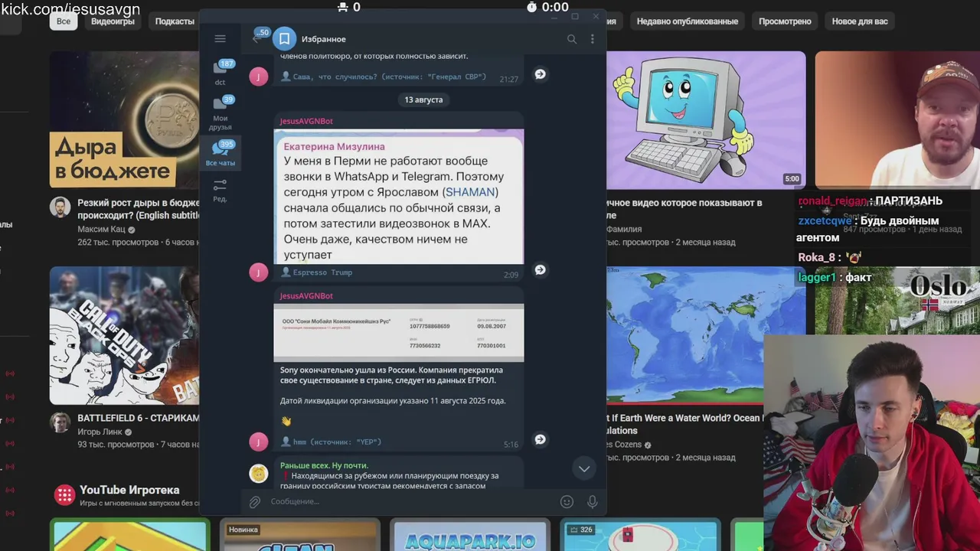Image resolution: width=980 pixels, height=551 pixels.
Task: Open the Sony registry data image
Action: coord(399,333)
